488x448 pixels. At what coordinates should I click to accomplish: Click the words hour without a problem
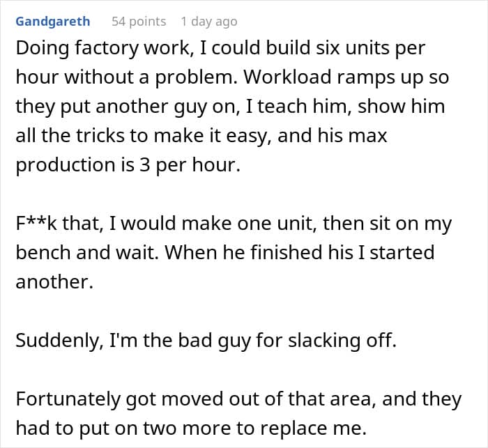coord(126,77)
